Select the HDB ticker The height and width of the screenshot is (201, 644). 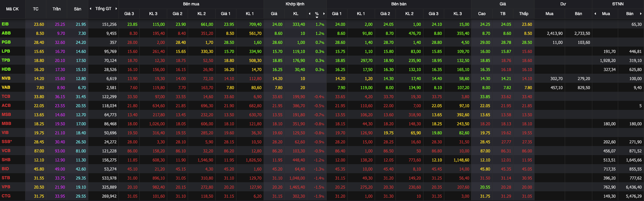[6, 69]
